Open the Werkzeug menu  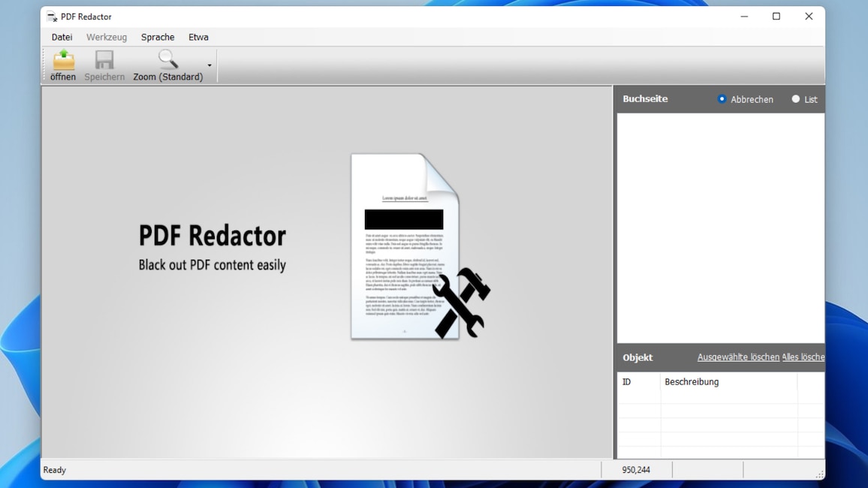[106, 37]
